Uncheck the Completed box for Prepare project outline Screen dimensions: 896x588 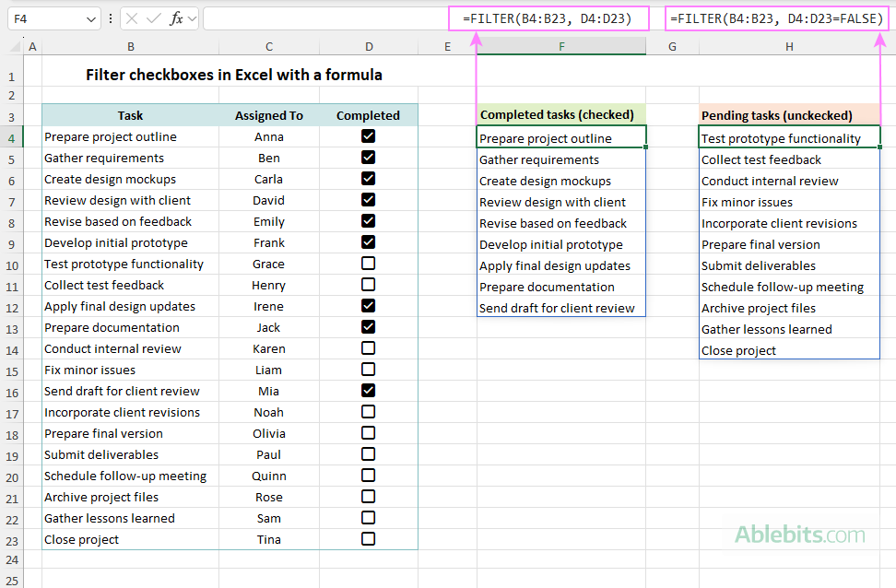pyautogui.click(x=368, y=136)
